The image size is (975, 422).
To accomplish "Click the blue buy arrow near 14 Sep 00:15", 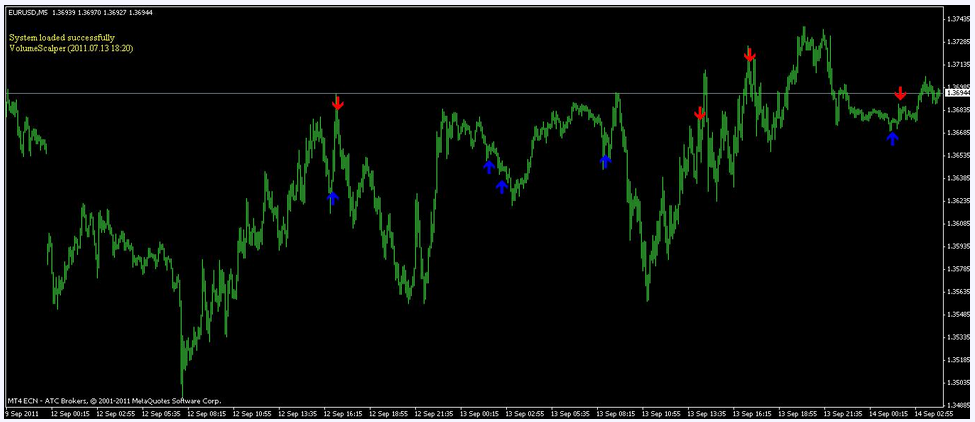I will [892, 139].
